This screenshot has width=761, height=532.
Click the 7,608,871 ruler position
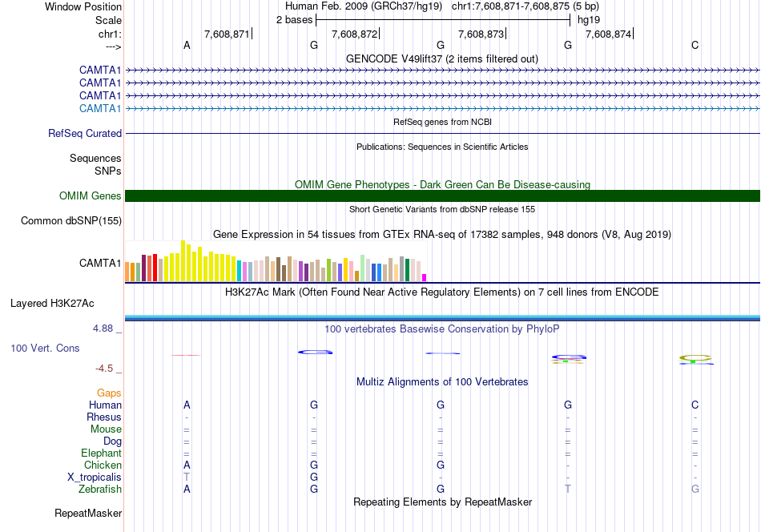227,34
